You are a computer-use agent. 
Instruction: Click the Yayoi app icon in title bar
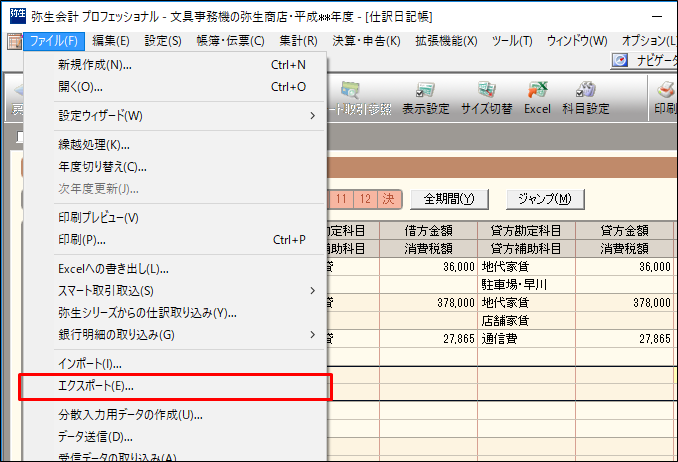pyautogui.click(x=17, y=16)
